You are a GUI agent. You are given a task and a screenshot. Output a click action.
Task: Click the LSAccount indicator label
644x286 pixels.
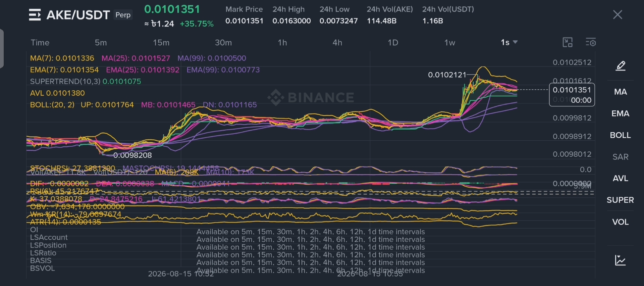tap(49, 237)
